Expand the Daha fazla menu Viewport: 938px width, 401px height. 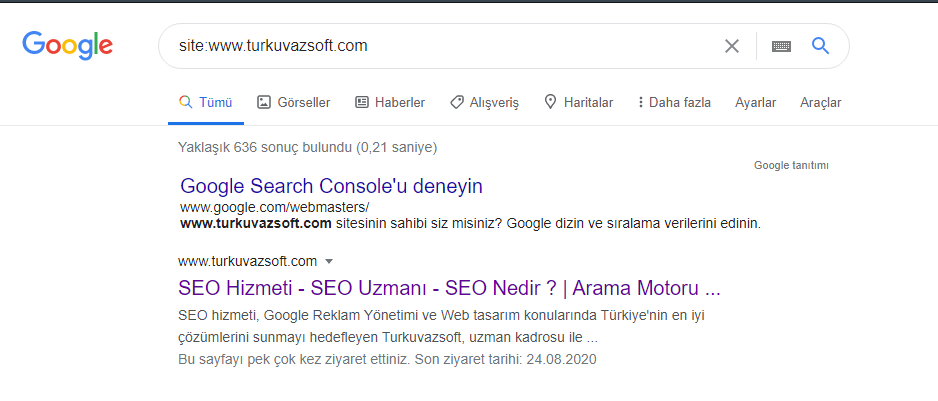pyautogui.click(x=674, y=102)
